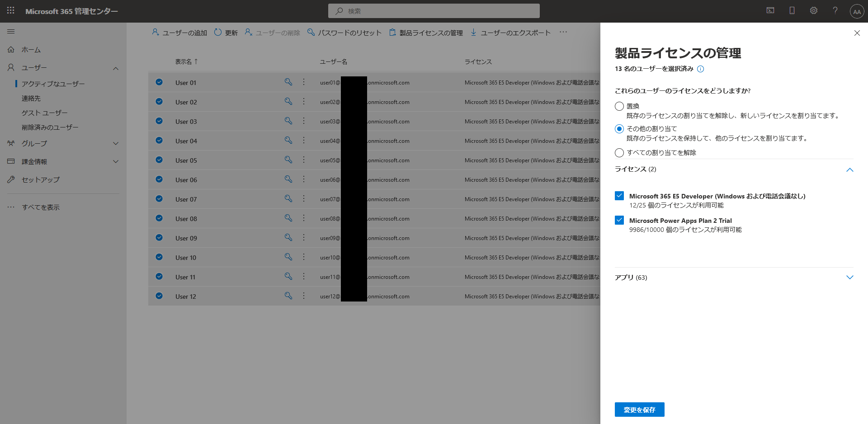Screen dimensions: 868x424
Task: Select the その他の割り当て radio option
Action: 619,129
